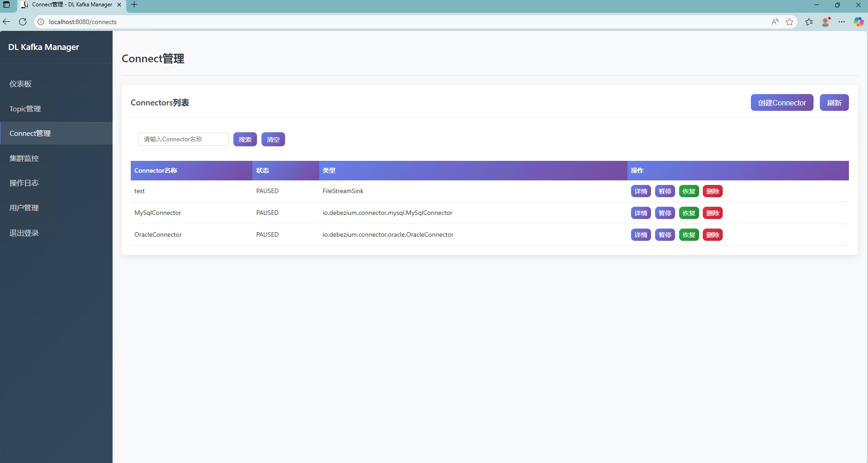Click the 刷新 button
The width and height of the screenshot is (868, 463).
[x=834, y=103]
